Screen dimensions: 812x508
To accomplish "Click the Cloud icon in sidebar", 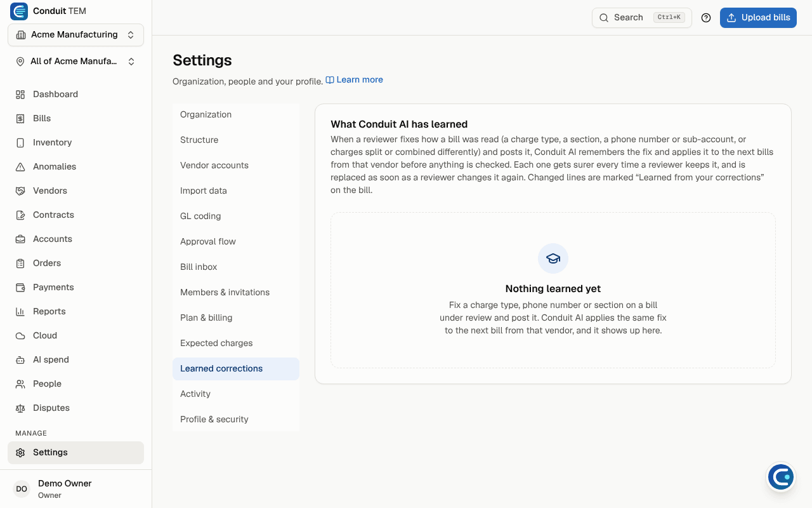I will point(20,335).
